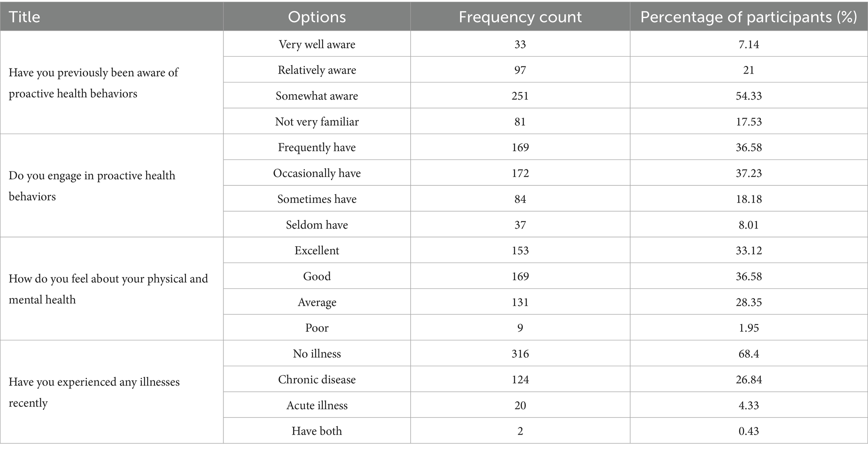This screenshot has height=451, width=868.
Task: Select the Options column header
Action: (x=317, y=17)
